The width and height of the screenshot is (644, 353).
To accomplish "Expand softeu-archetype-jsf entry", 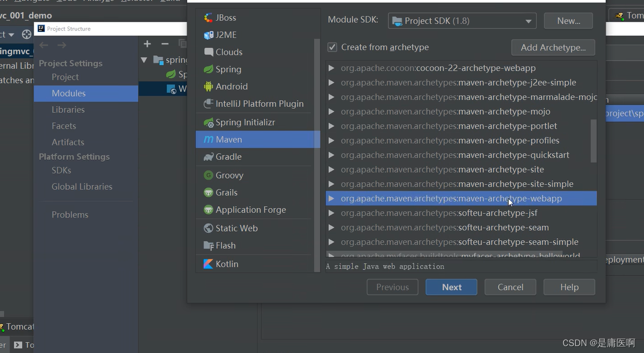I will (331, 213).
